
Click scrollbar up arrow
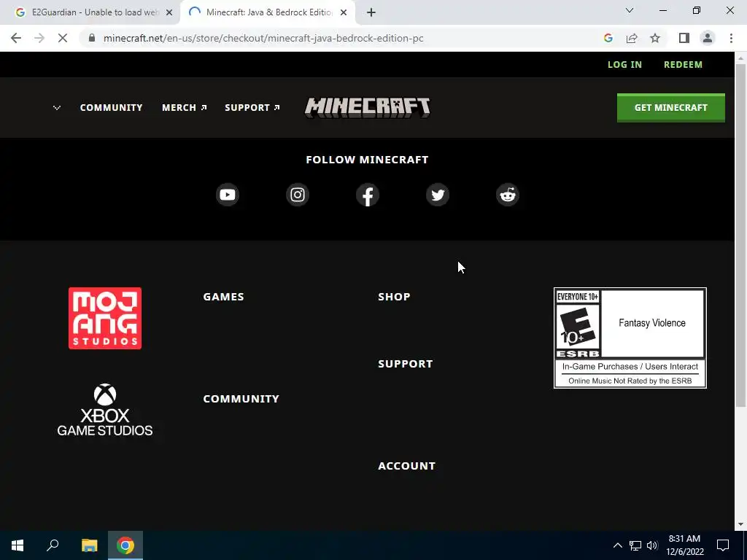tap(740, 58)
